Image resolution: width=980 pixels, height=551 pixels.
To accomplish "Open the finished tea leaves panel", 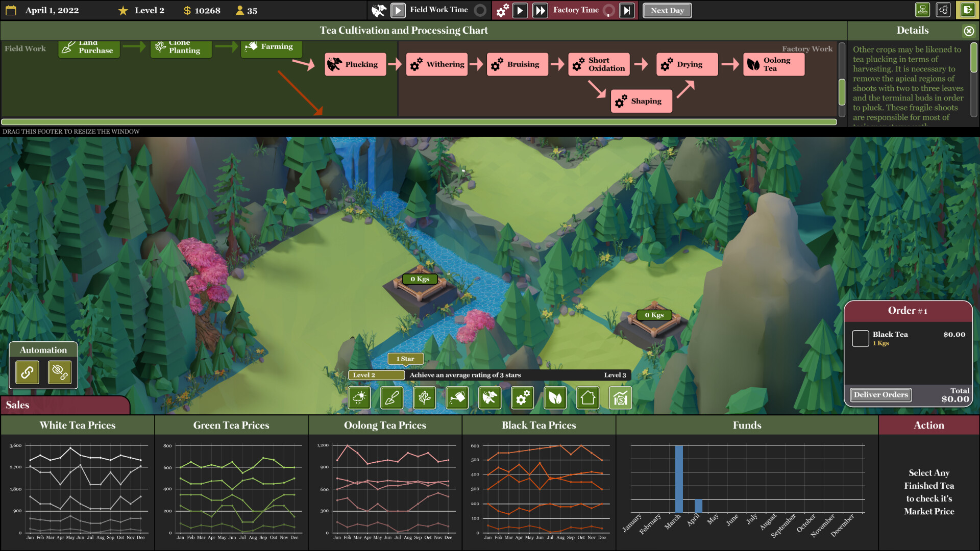I will pos(555,398).
